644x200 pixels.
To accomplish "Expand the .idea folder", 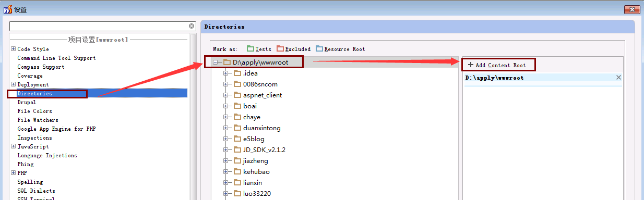I will coord(226,73).
